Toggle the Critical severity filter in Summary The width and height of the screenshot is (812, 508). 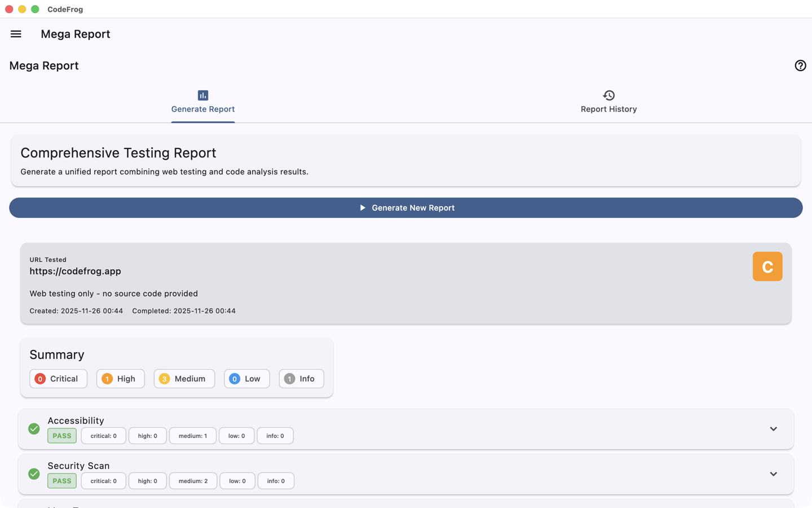58,379
